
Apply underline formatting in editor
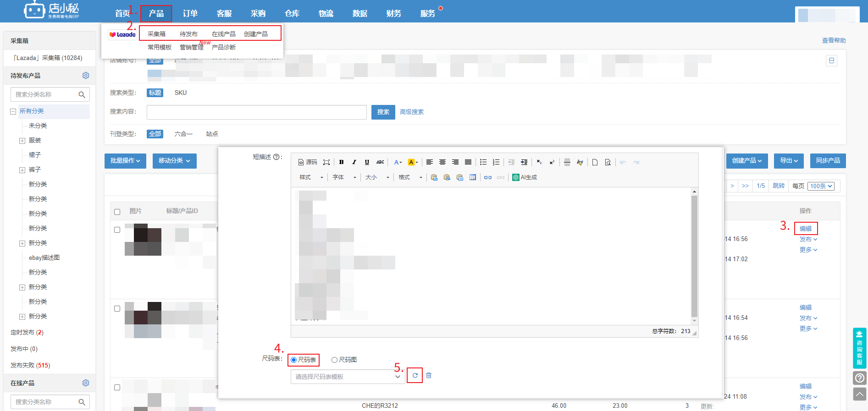coord(367,162)
